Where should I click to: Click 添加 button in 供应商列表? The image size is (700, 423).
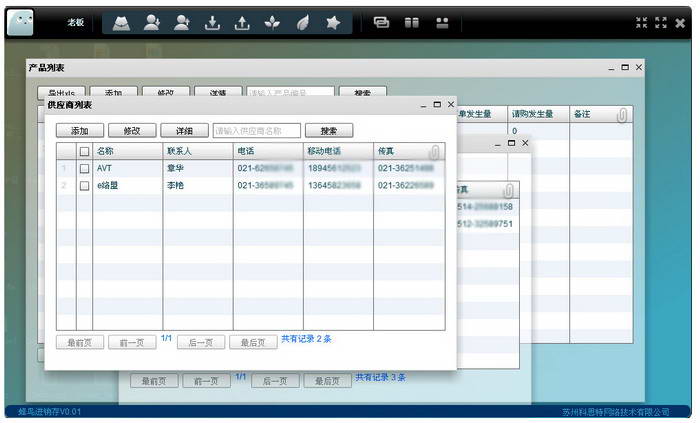tap(80, 131)
